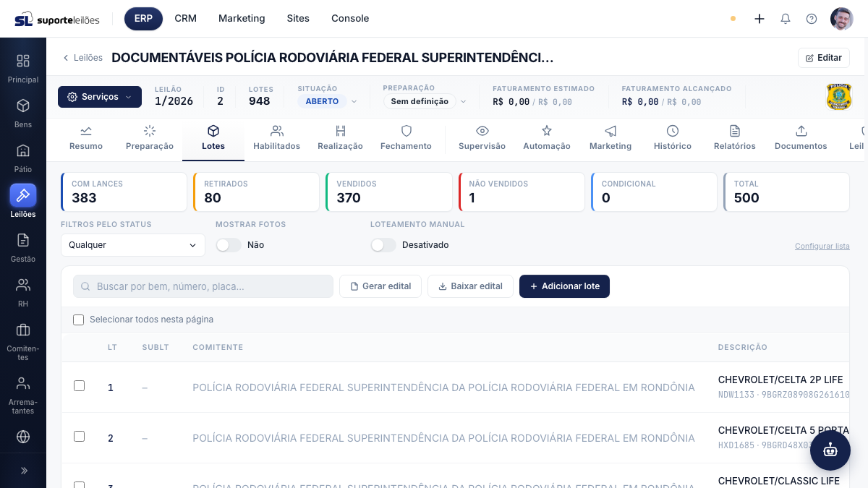Open the Realização tab
868x488 pixels.
point(340,137)
